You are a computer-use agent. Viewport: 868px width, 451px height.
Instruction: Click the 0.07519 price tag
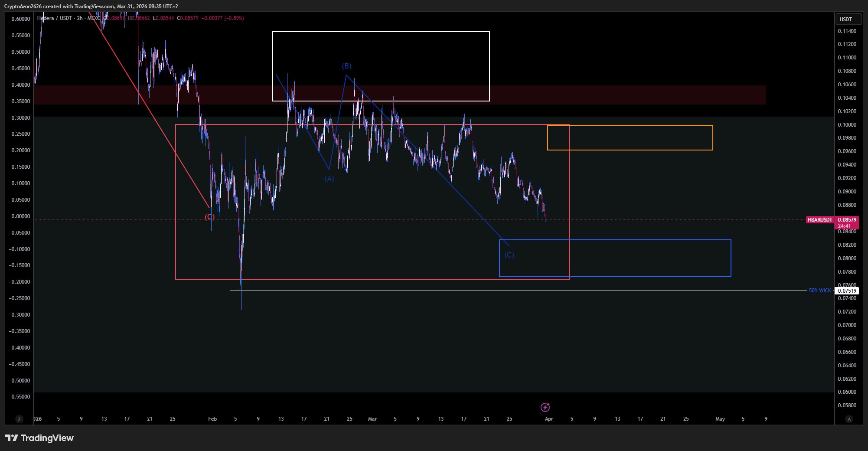tap(847, 291)
